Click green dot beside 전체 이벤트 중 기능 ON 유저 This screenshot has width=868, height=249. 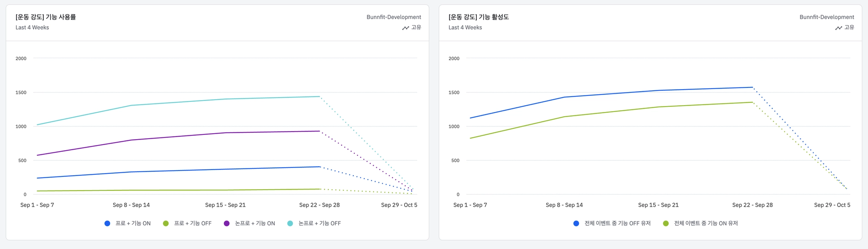point(666,224)
